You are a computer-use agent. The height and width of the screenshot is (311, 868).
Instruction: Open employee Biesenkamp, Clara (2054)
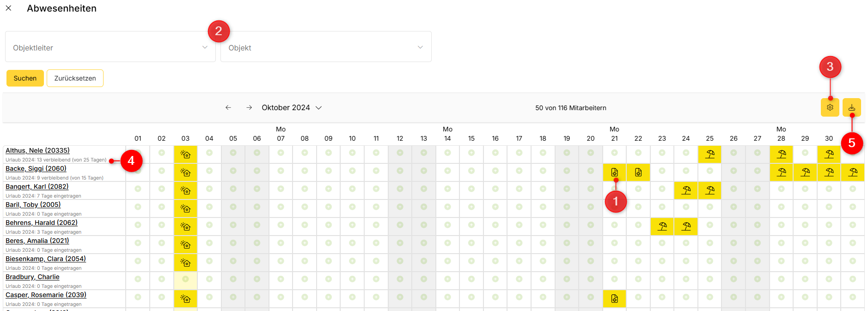tap(45, 259)
